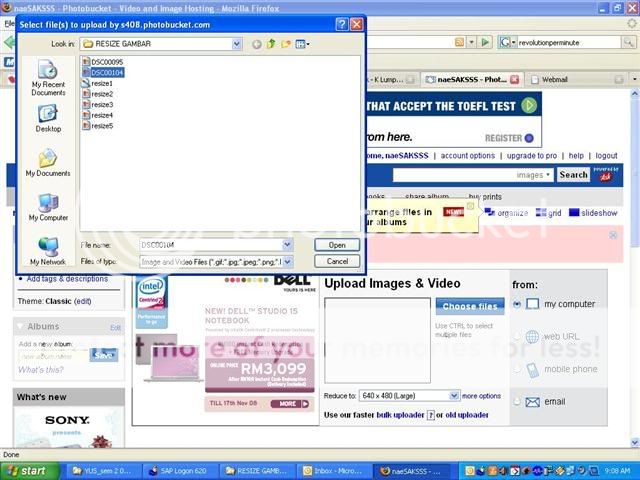The height and width of the screenshot is (480, 640).
Task: Open the share album menu item
Action: tap(427, 197)
